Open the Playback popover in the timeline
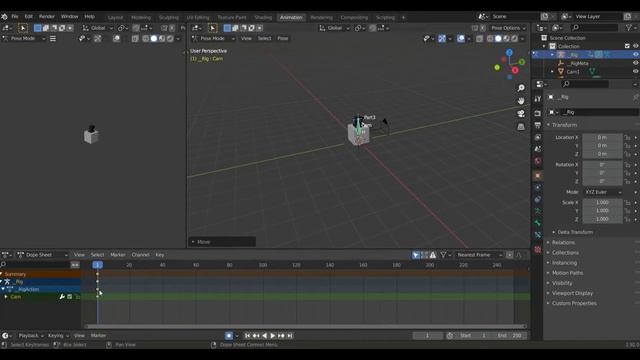The width and height of the screenshot is (640, 360). click(x=31, y=336)
